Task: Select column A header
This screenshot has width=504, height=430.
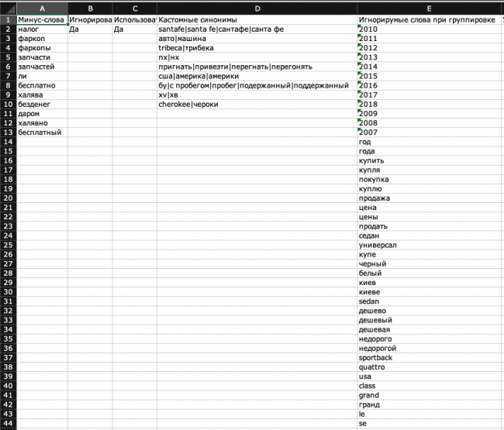Action: (x=42, y=7)
